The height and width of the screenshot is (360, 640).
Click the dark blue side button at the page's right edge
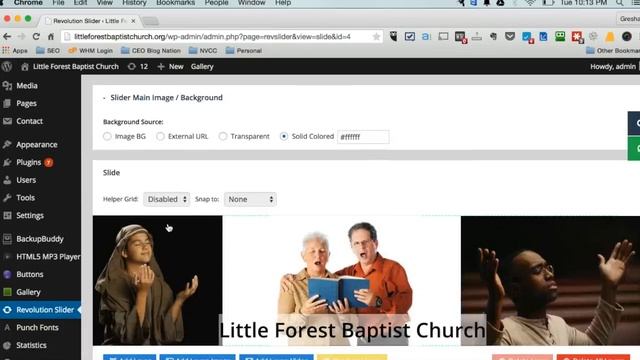634,123
